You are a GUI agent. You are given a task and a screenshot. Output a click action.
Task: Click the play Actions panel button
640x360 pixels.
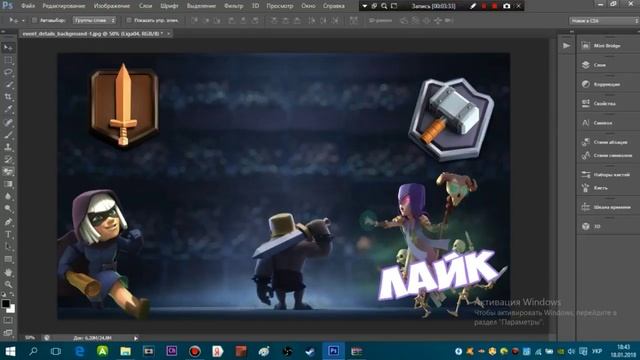tap(566, 46)
